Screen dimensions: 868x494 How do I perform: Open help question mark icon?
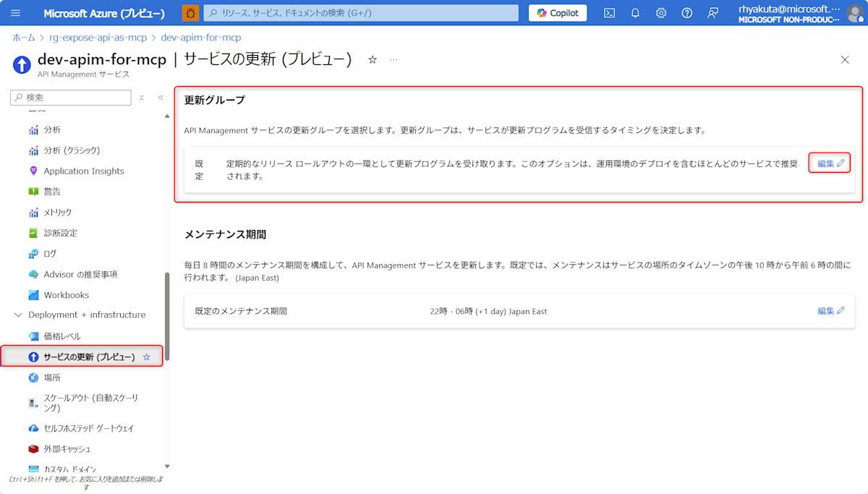pos(687,13)
